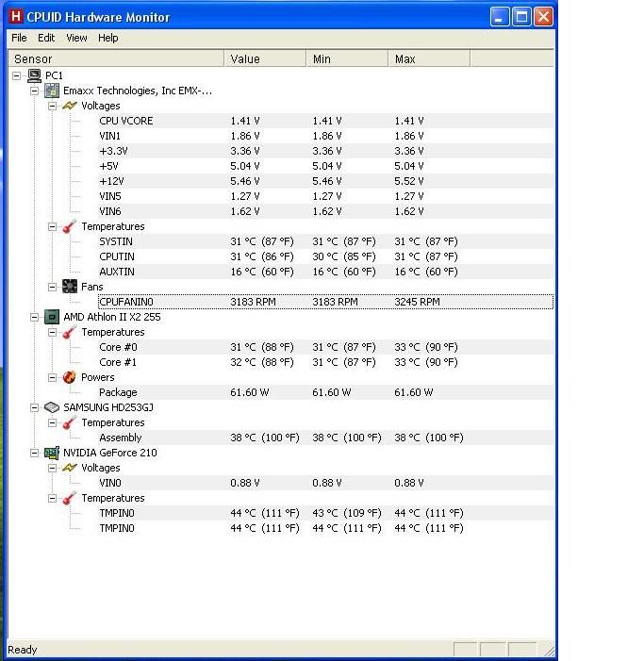Click the Sensor column header
Screen dimensions: 644x661
click(116, 58)
